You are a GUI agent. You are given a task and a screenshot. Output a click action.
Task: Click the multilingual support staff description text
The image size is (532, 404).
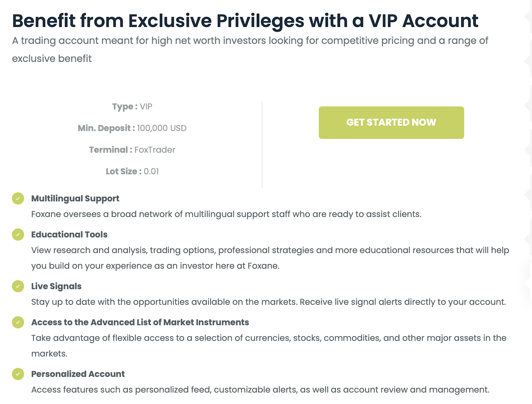[x=226, y=214]
